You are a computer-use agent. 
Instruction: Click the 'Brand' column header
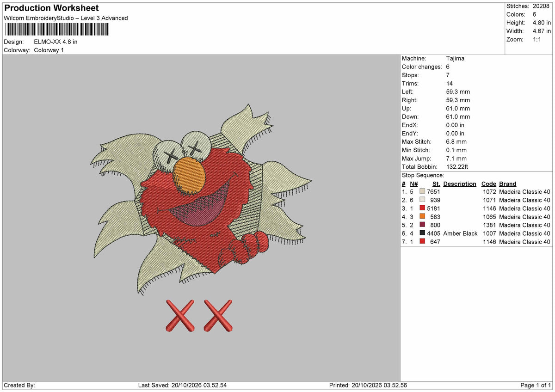pyautogui.click(x=507, y=184)
